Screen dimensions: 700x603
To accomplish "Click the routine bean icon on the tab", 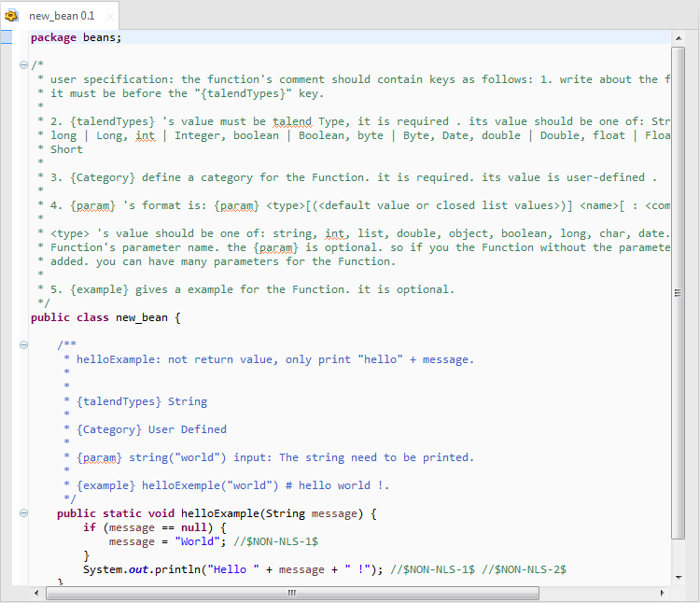I will click(x=12, y=16).
